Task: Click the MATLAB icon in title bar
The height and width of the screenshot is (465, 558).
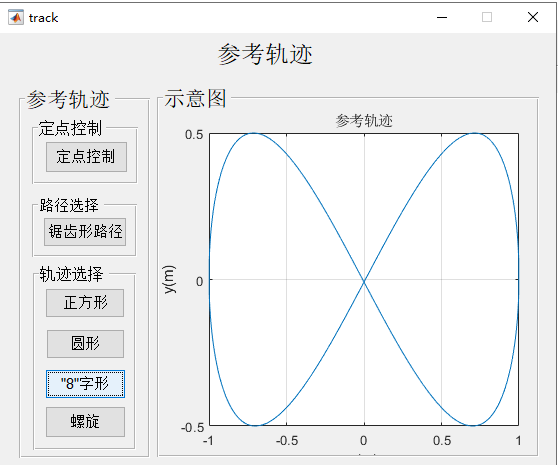Action: point(16,17)
